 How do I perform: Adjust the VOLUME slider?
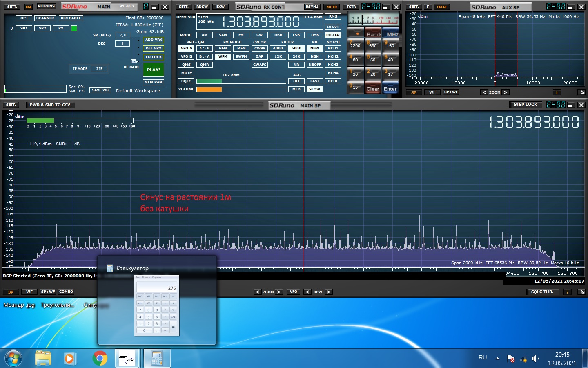241,89
